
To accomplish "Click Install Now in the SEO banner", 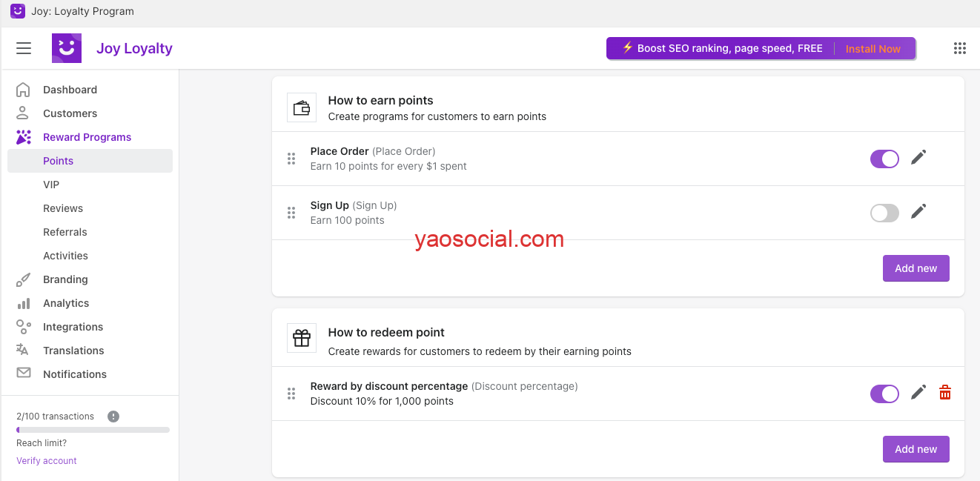I will click(873, 49).
